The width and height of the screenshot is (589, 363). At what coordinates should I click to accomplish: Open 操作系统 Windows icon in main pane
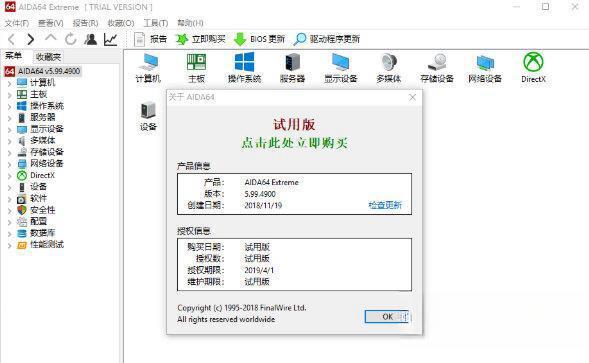pos(244,68)
